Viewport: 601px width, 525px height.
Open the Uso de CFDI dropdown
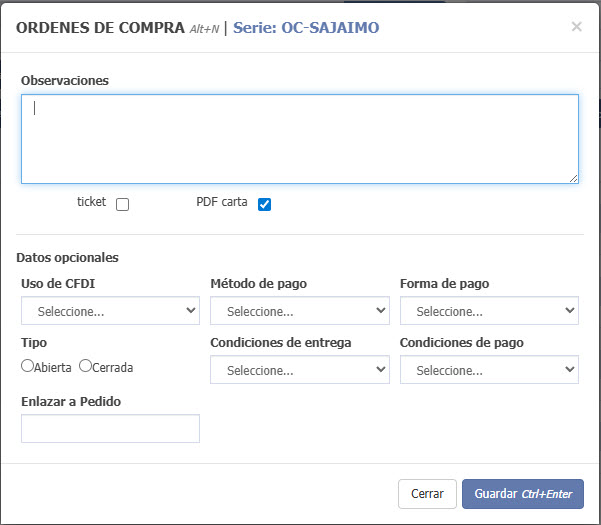click(x=110, y=310)
